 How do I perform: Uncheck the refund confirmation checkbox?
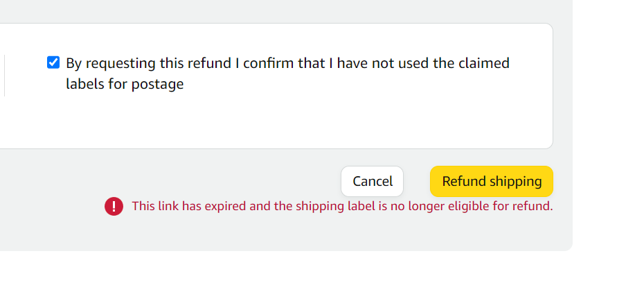coord(53,62)
